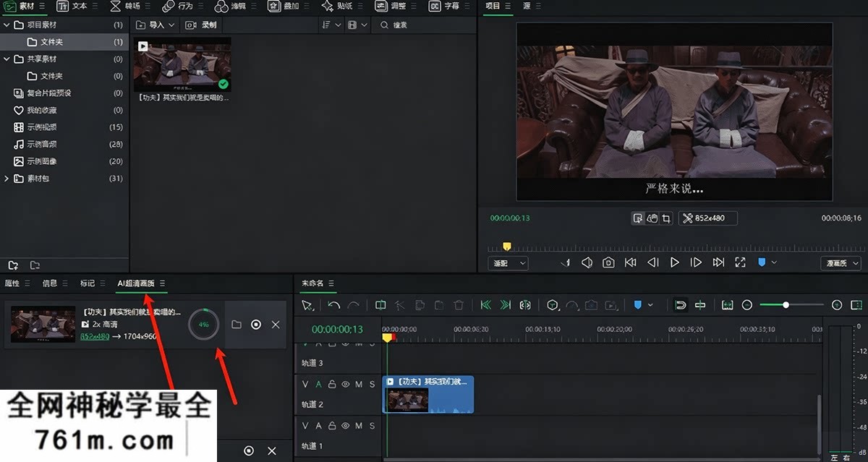Select the hand pan tool in preview

652,218
